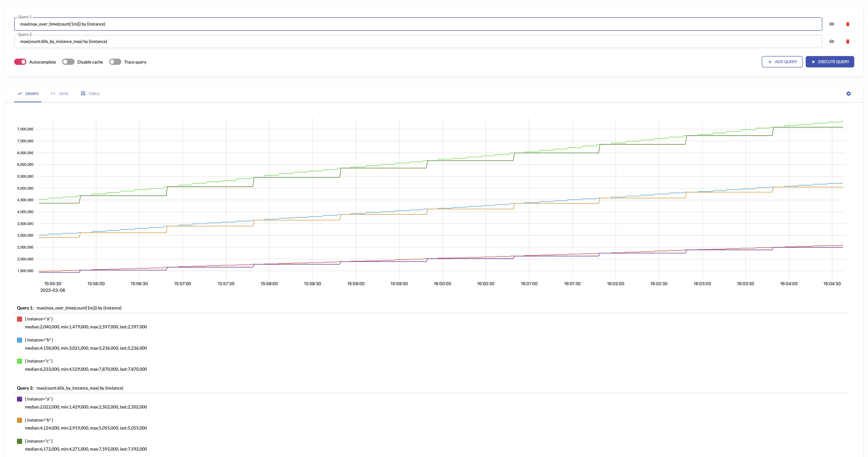The width and height of the screenshot is (868, 457).
Task: Toggle Query 2 visibility eye icon
Action: click(x=831, y=41)
